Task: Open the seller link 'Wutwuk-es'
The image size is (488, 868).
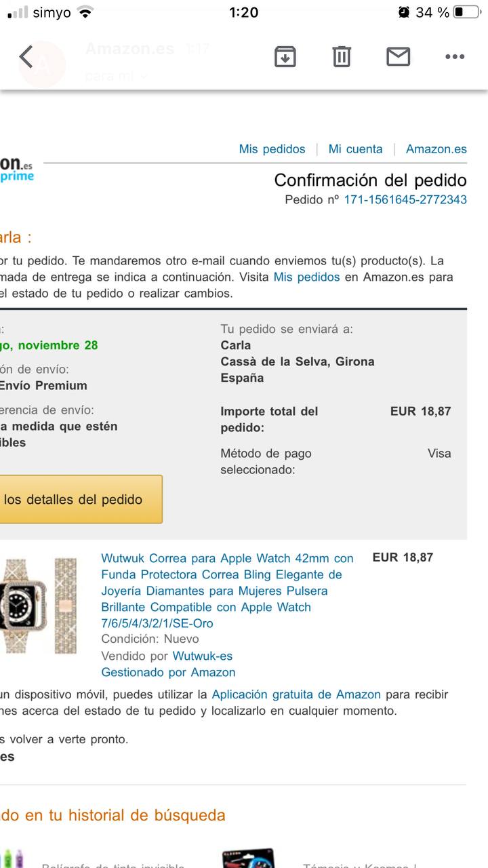Action: coord(203,656)
